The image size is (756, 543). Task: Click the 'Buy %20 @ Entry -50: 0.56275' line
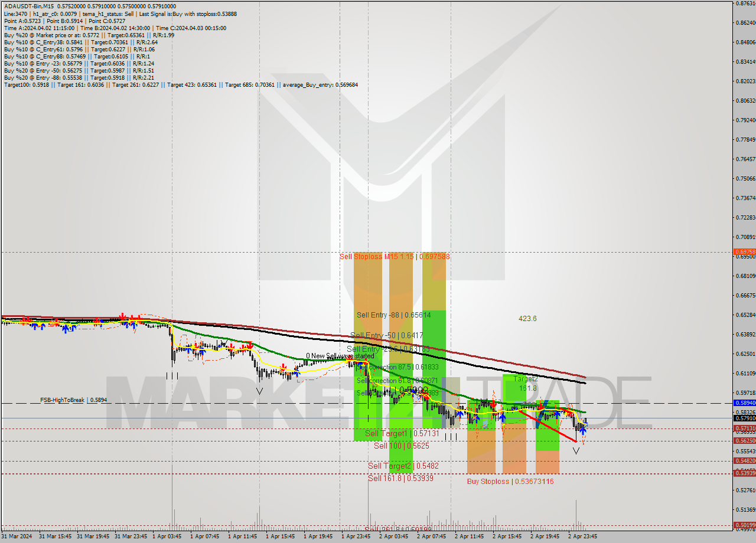click(79, 70)
